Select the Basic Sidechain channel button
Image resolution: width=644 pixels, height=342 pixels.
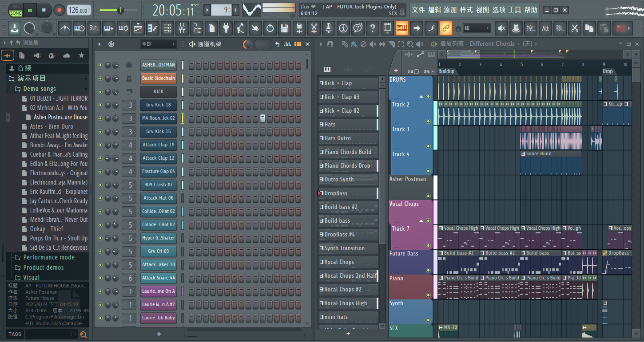[x=159, y=79]
